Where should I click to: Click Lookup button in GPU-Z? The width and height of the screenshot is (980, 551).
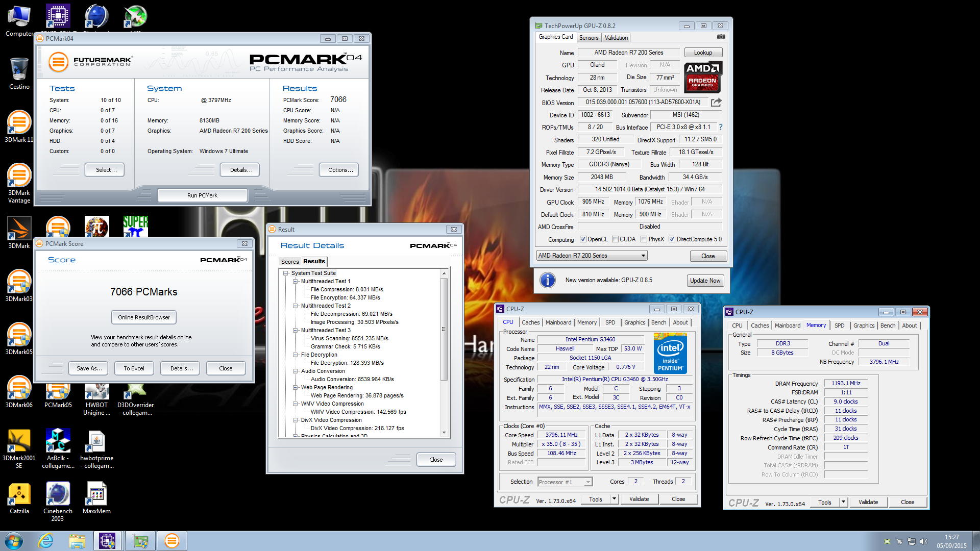[x=703, y=53]
